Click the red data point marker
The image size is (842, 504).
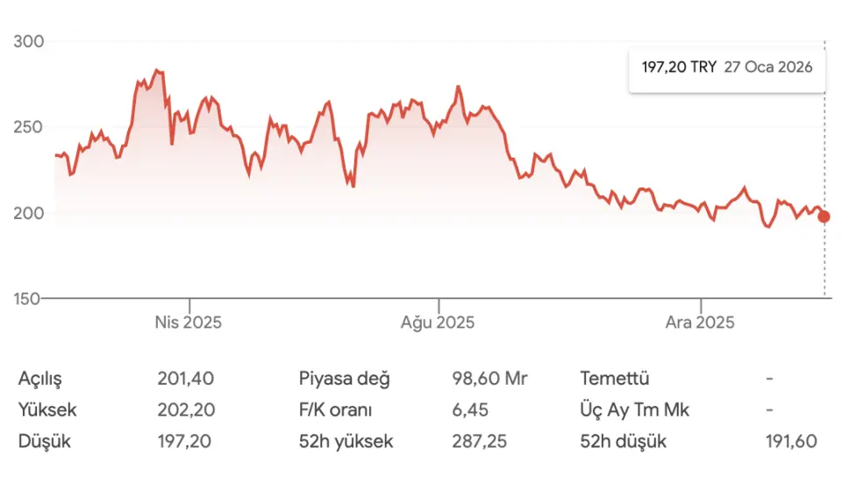click(824, 217)
